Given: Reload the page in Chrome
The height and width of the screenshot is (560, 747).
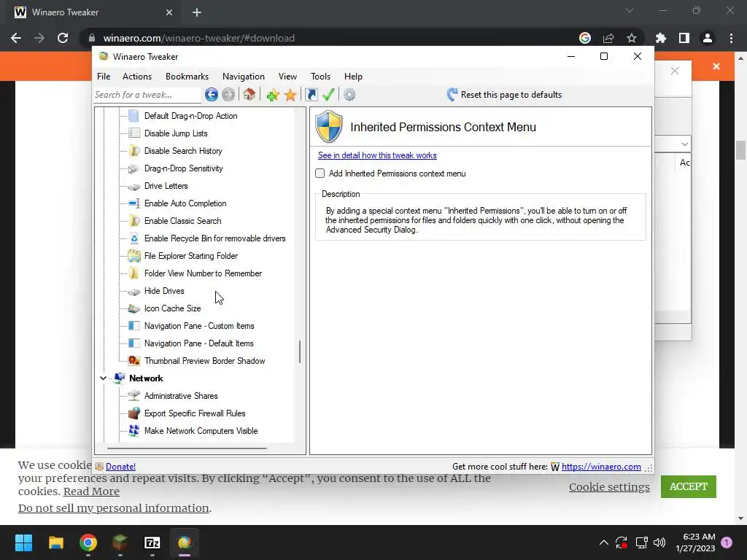Looking at the screenshot, I should pyautogui.click(x=63, y=38).
